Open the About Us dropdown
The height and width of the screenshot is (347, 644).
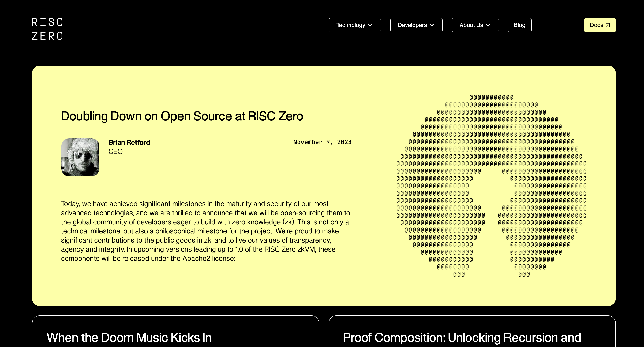click(471, 25)
